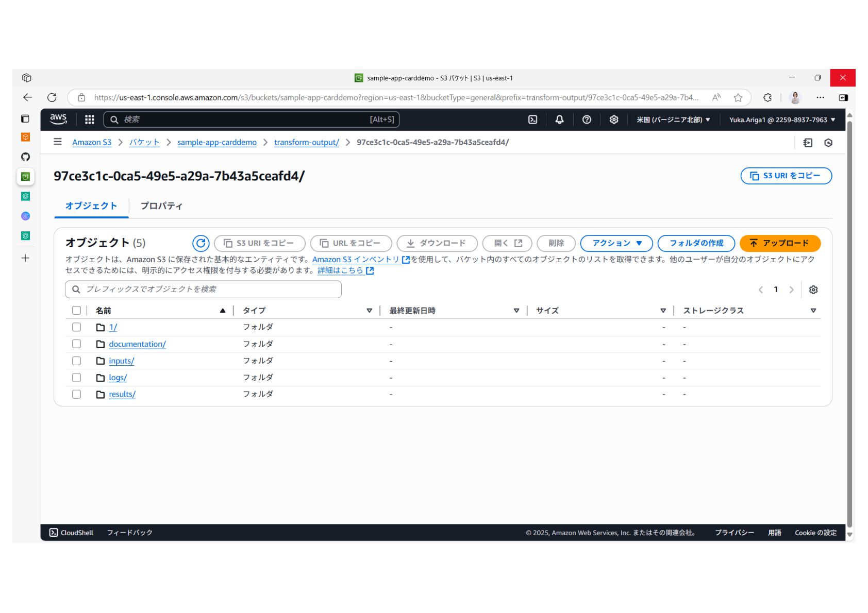868x613 pixels.
Task: Open the read aloud icon in address bar
Action: [x=716, y=97]
